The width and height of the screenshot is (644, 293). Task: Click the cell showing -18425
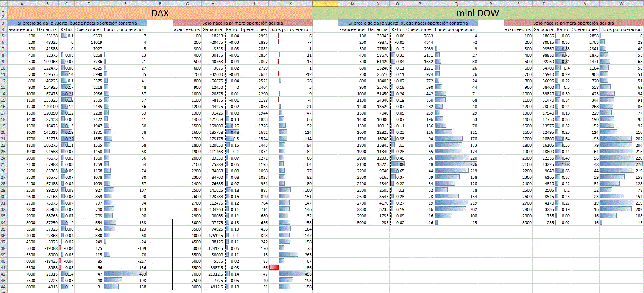(48, 261)
